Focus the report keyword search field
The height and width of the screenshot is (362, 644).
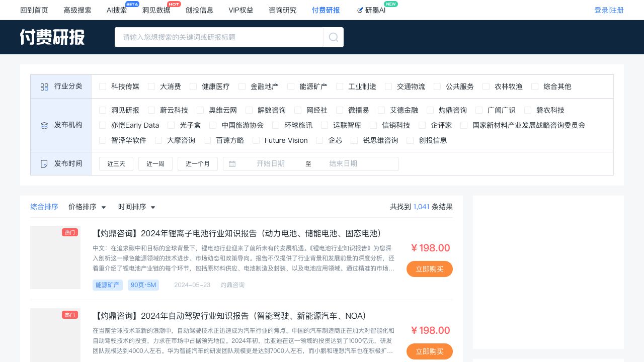click(x=219, y=37)
